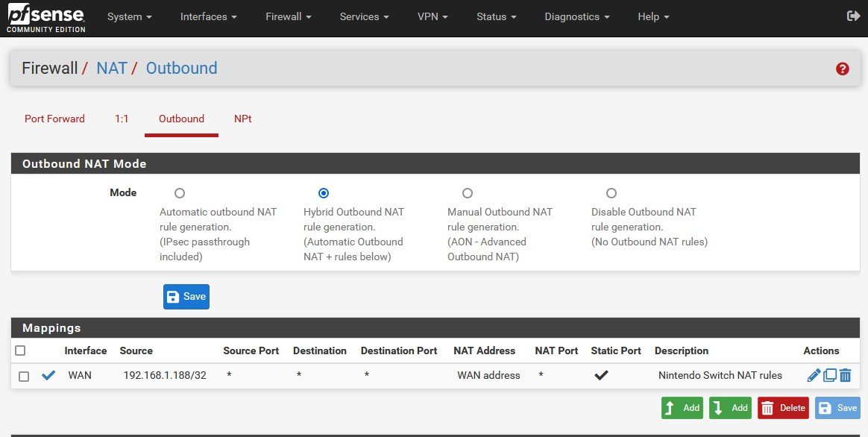Image resolution: width=868 pixels, height=437 pixels.
Task: Open the VPN dropdown menu
Action: click(x=433, y=16)
